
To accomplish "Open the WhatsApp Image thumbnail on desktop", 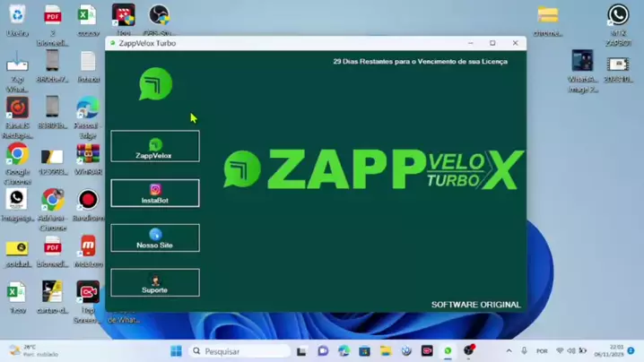I will point(582,63).
